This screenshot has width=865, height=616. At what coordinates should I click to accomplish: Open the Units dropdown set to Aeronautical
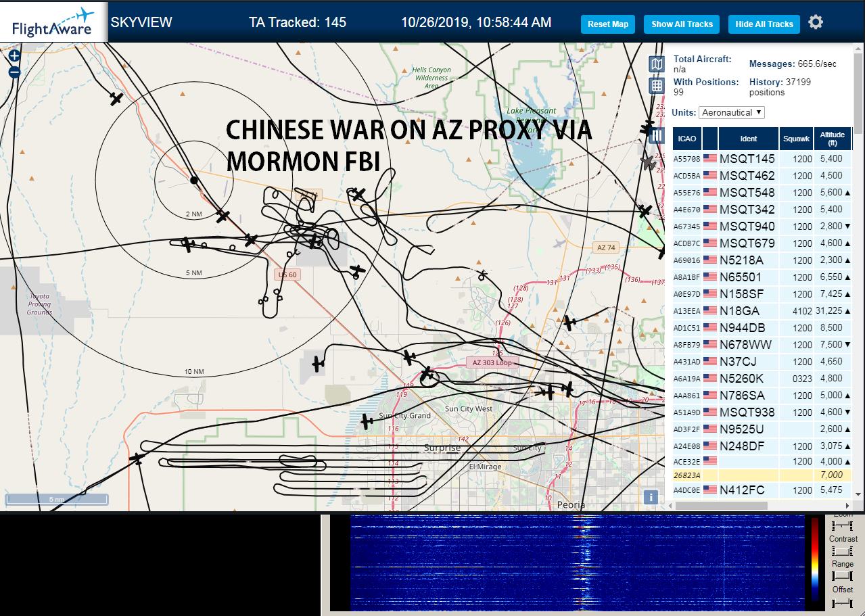coord(732,112)
